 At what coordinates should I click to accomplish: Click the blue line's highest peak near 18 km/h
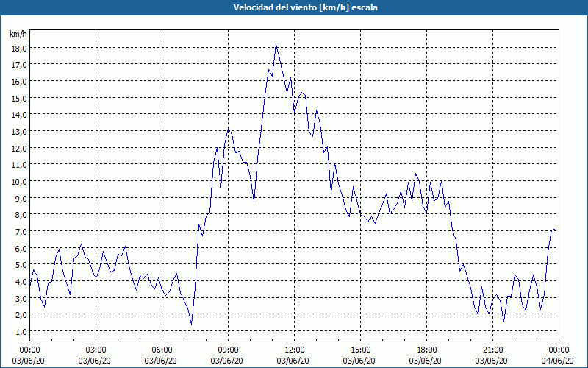click(276, 44)
